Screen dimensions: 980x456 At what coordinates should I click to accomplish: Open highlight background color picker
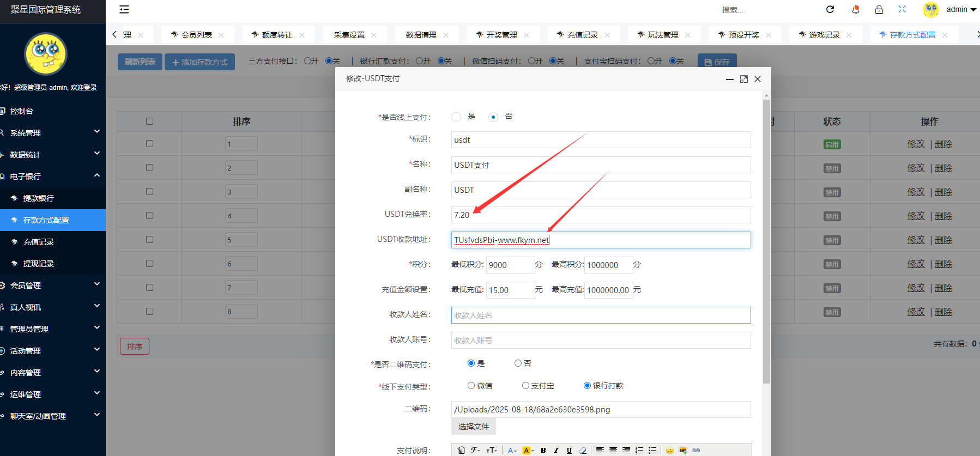528,451
